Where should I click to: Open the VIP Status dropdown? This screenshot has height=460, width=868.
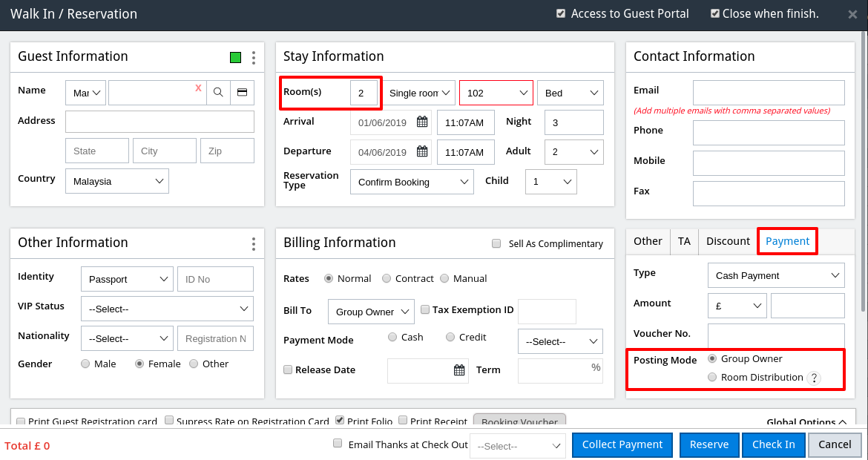pyautogui.click(x=167, y=309)
